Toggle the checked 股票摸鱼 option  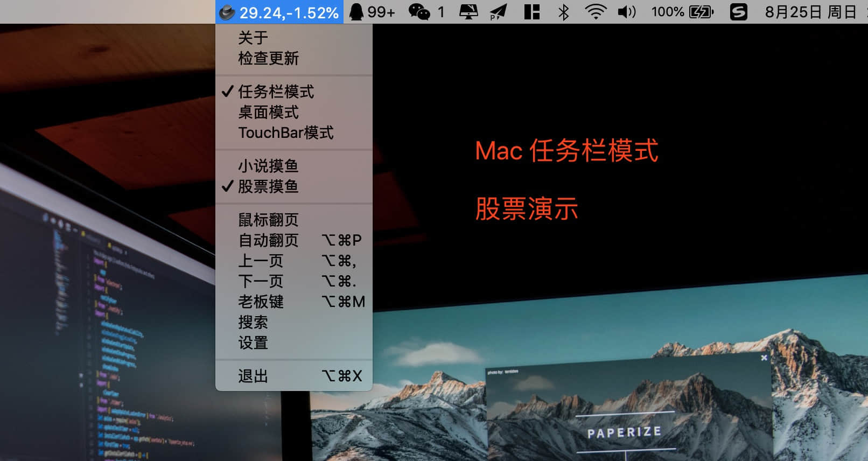click(294, 186)
